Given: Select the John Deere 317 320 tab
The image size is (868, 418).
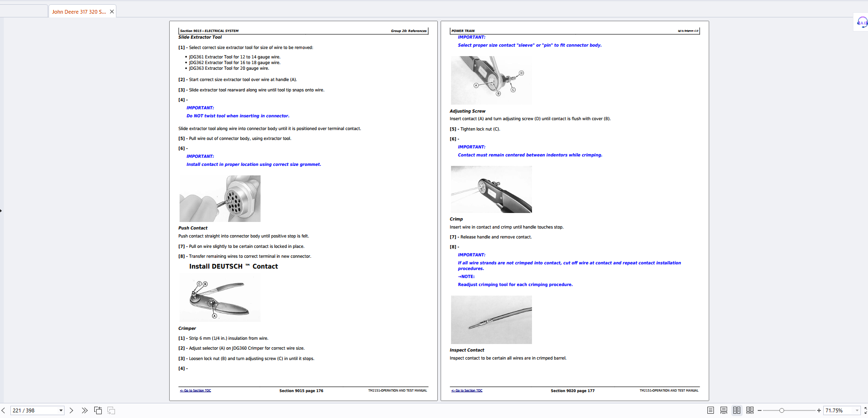Looking at the screenshot, I should point(79,12).
